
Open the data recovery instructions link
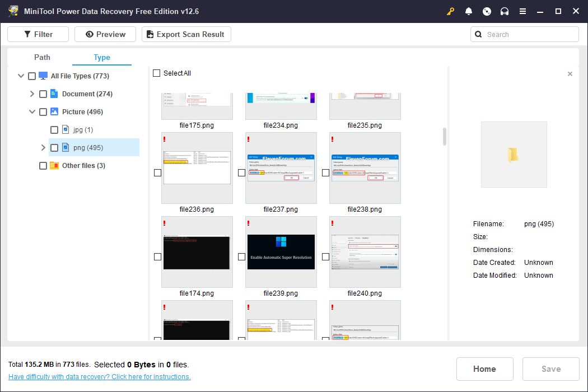[x=99, y=376]
